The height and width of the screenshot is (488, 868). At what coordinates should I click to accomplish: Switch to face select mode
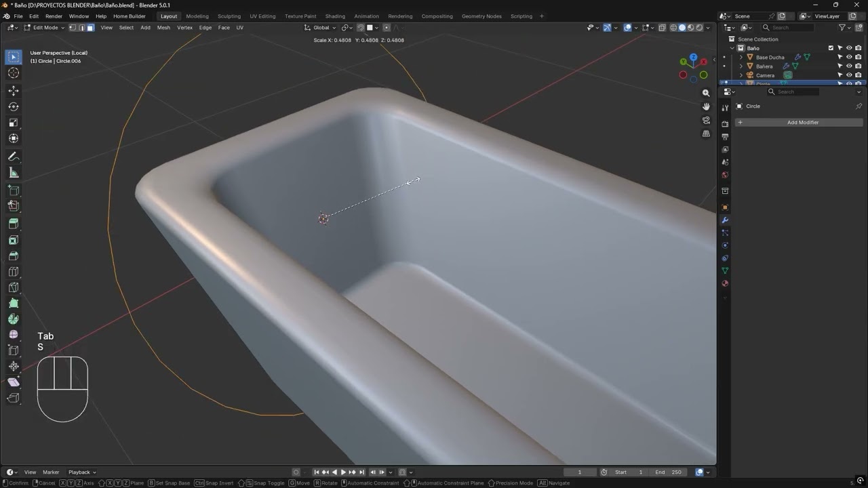point(90,28)
